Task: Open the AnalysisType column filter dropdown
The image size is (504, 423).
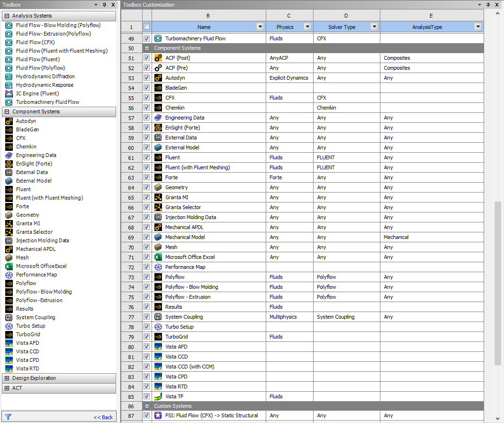Action: (478, 27)
